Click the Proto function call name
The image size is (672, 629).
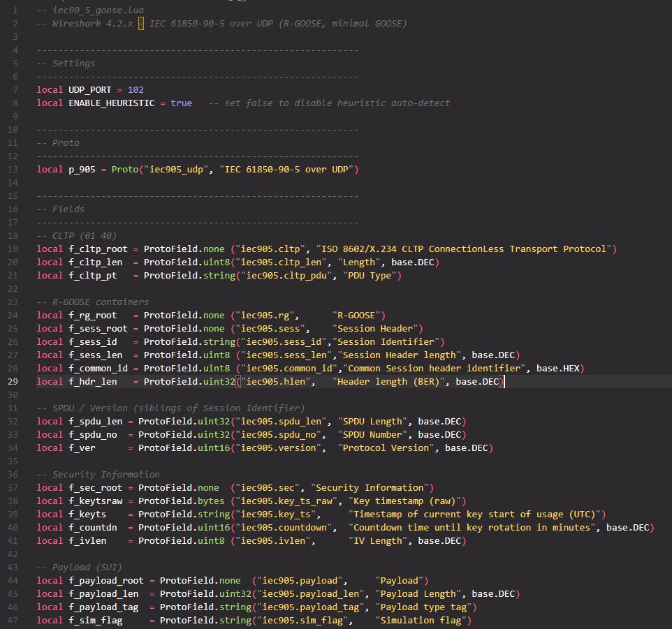(x=124, y=170)
